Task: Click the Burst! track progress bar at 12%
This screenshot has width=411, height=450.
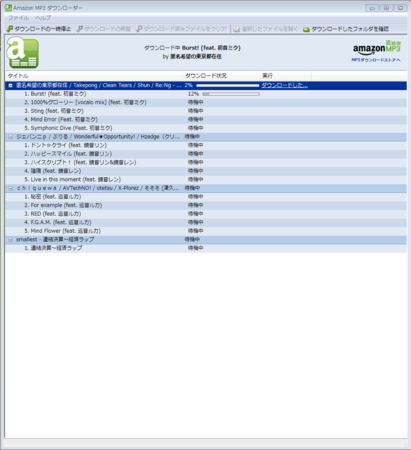Action: click(x=231, y=94)
